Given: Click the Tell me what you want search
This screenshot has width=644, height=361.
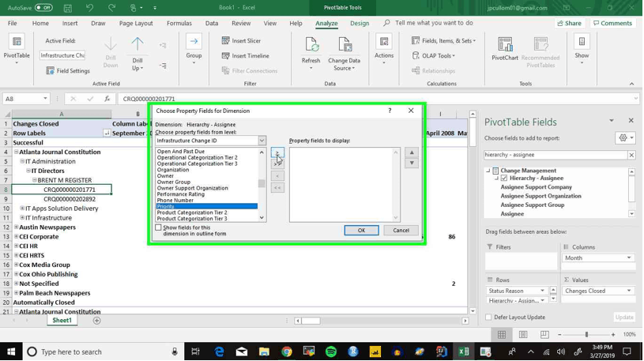Looking at the screenshot, I should click(x=434, y=23).
